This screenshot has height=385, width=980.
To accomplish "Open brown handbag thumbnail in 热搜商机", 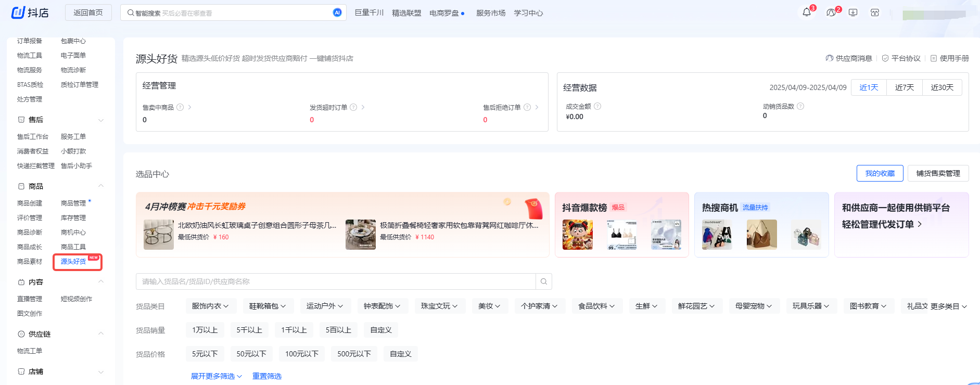I will (762, 235).
